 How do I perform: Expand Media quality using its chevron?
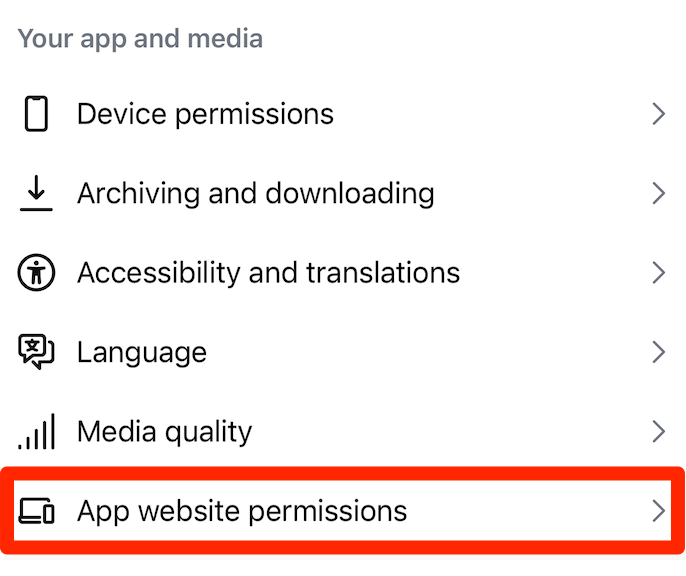pyautogui.click(x=658, y=432)
